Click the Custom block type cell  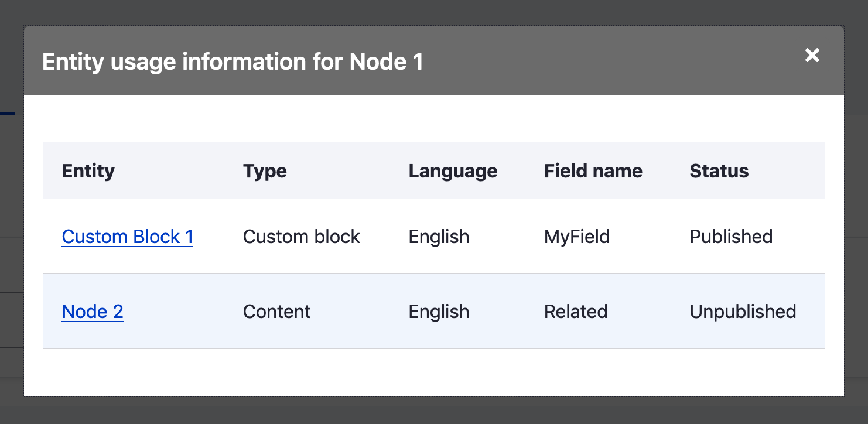click(301, 237)
